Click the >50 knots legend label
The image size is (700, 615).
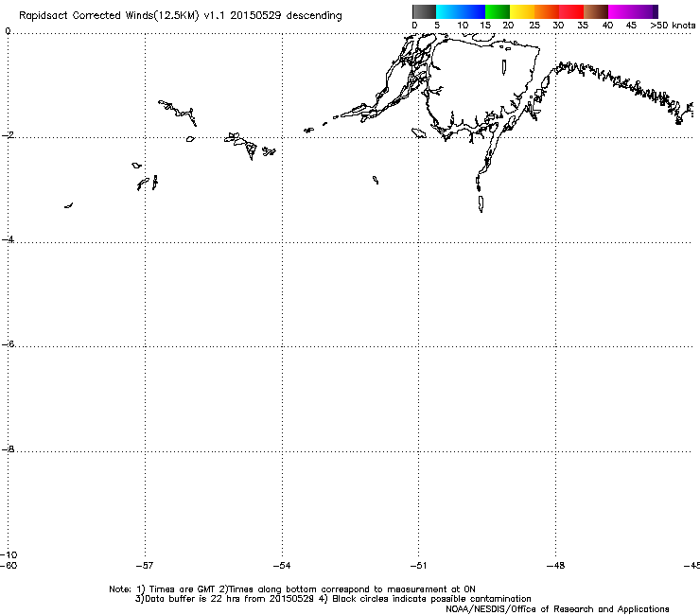point(673,26)
